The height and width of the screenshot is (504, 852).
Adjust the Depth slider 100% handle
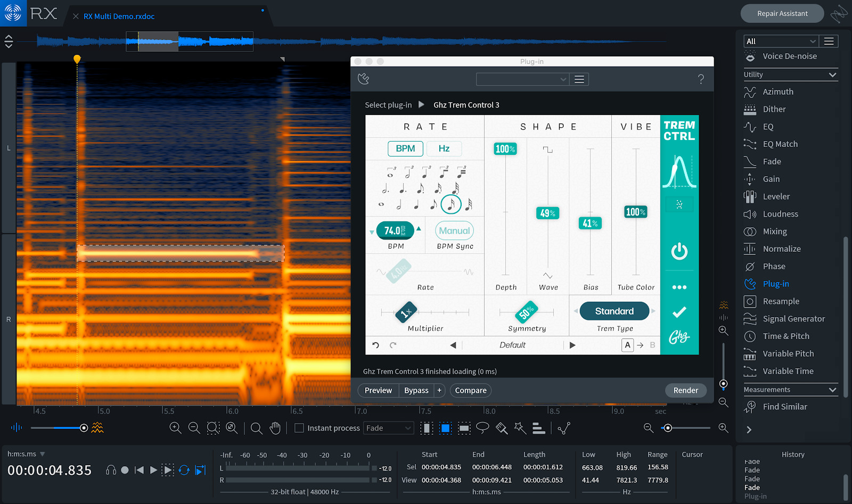tap(505, 149)
